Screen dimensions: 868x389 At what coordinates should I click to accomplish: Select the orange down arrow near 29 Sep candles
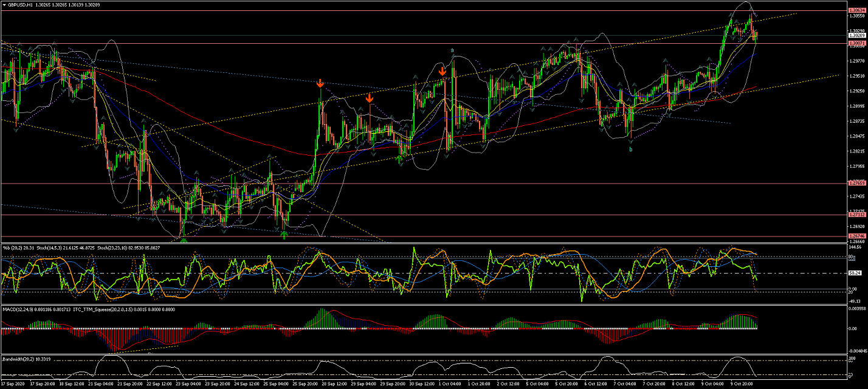pyautogui.click(x=369, y=98)
